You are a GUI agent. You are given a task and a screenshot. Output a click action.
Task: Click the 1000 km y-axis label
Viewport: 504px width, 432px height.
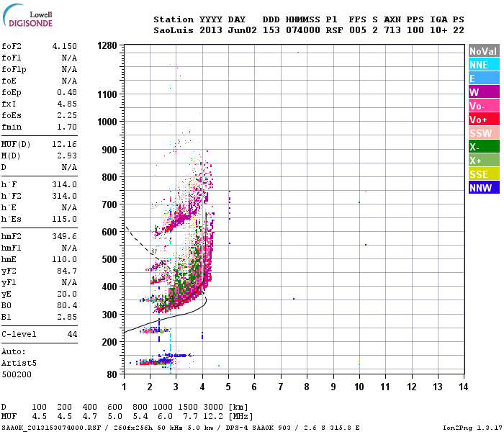[107, 122]
